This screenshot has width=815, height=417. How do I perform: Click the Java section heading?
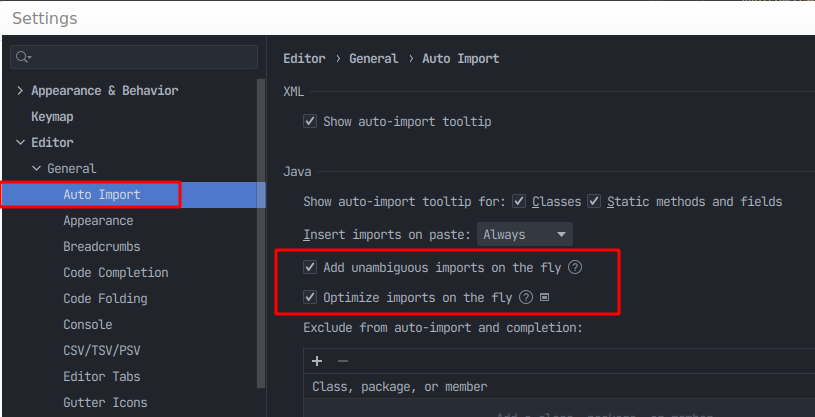[x=297, y=172]
